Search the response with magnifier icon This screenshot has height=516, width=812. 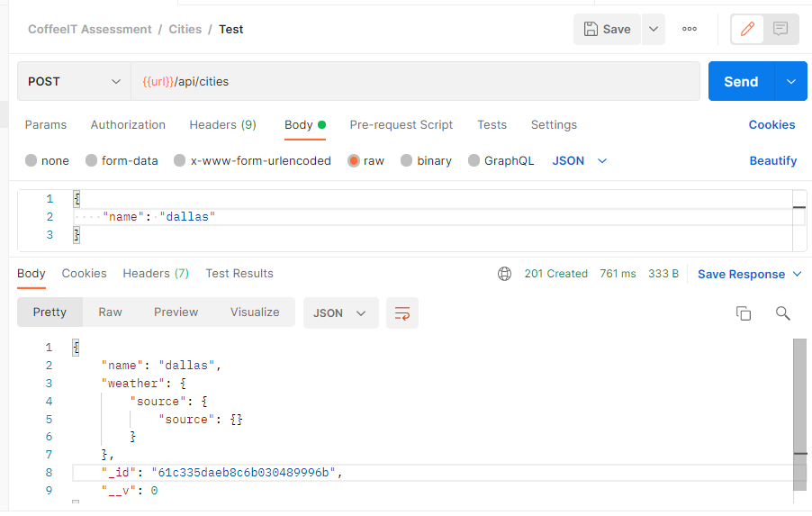(782, 312)
